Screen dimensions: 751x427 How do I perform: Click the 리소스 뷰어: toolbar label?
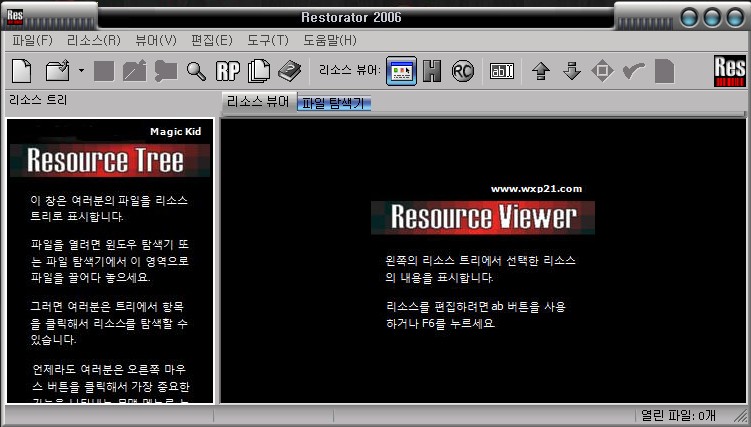coord(350,70)
